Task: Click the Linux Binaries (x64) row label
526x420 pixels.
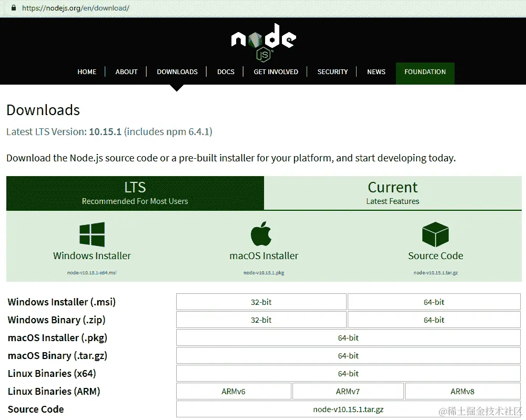Action: tap(52, 373)
